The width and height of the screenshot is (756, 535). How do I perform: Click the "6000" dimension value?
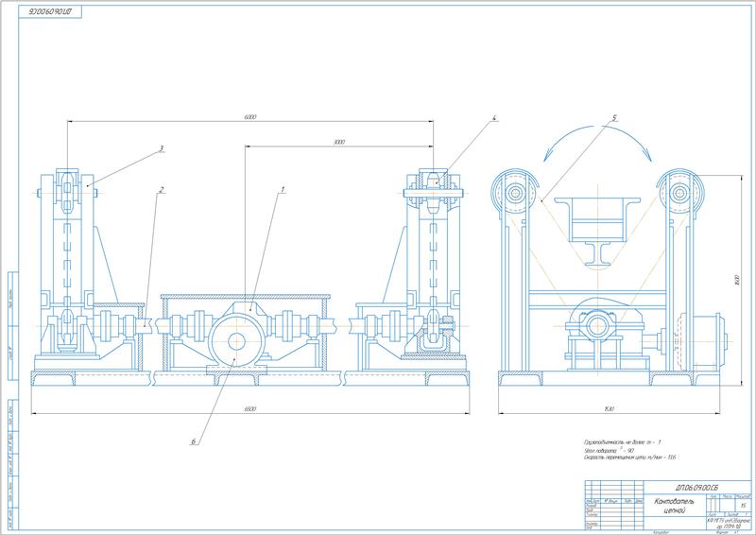point(250,117)
